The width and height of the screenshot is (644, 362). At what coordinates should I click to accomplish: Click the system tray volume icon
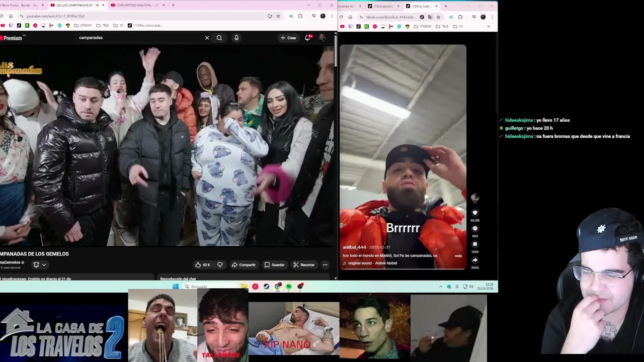coord(471,287)
